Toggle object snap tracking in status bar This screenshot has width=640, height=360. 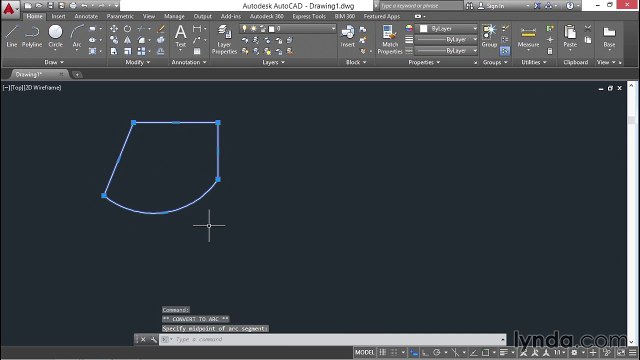pos(473,352)
